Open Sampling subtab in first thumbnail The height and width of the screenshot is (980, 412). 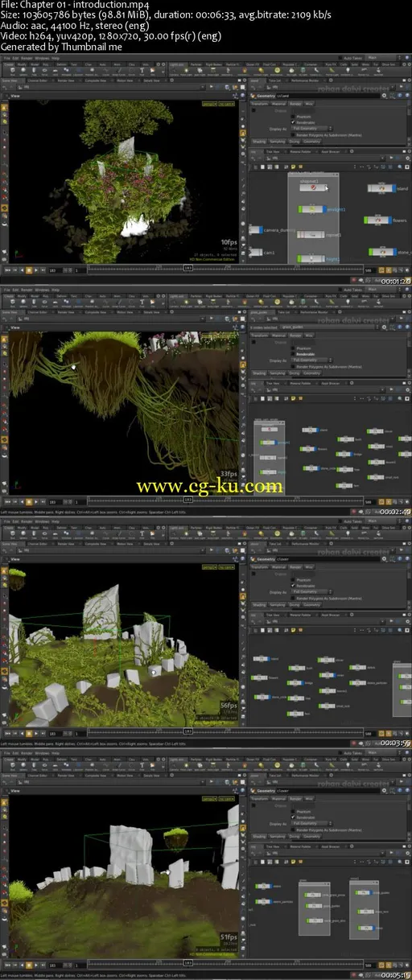(x=277, y=142)
